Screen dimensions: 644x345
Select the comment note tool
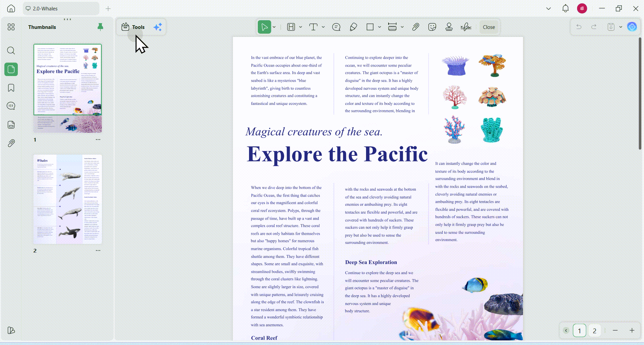[336, 27]
